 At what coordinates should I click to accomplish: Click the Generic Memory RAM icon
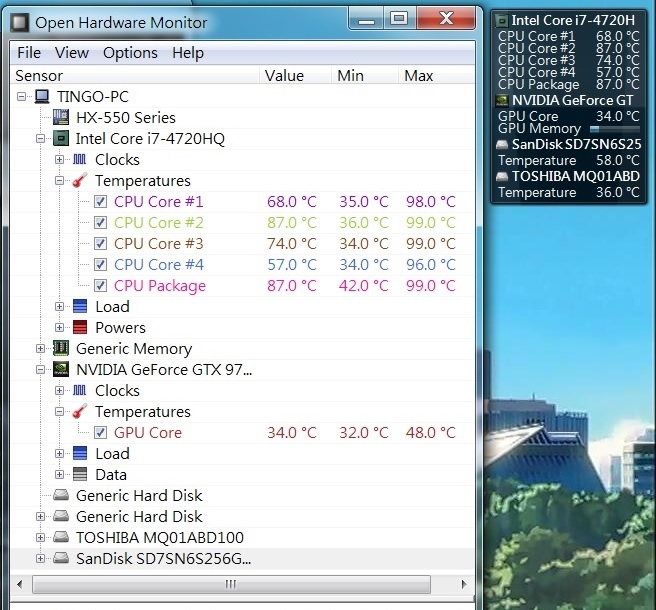(61, 348)
